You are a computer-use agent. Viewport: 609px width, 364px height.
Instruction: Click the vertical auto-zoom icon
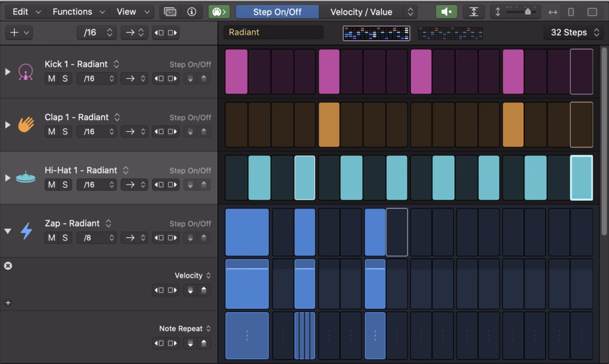pos(473,12)
